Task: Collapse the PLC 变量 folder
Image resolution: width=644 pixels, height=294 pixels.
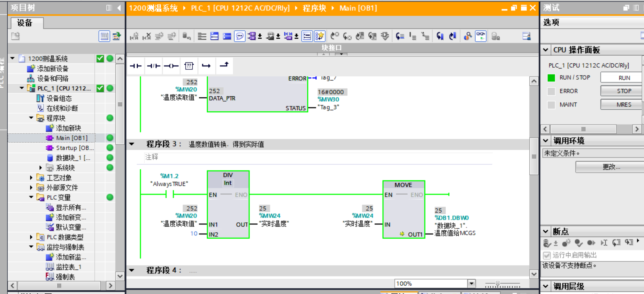Action: click(31, 197)
